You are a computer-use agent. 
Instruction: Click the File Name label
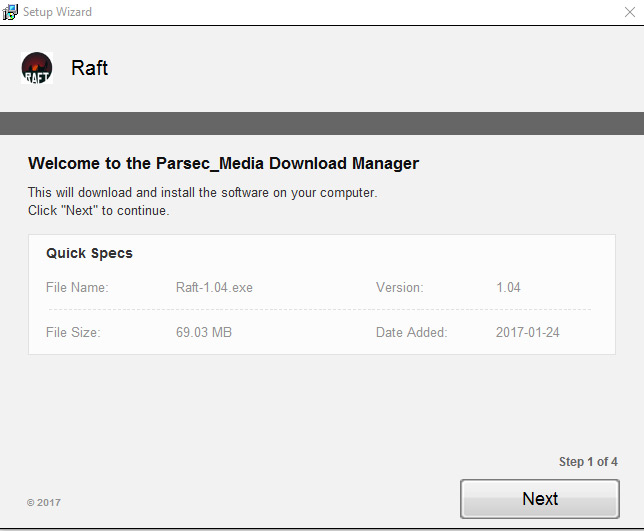click(x=77, y=287)
